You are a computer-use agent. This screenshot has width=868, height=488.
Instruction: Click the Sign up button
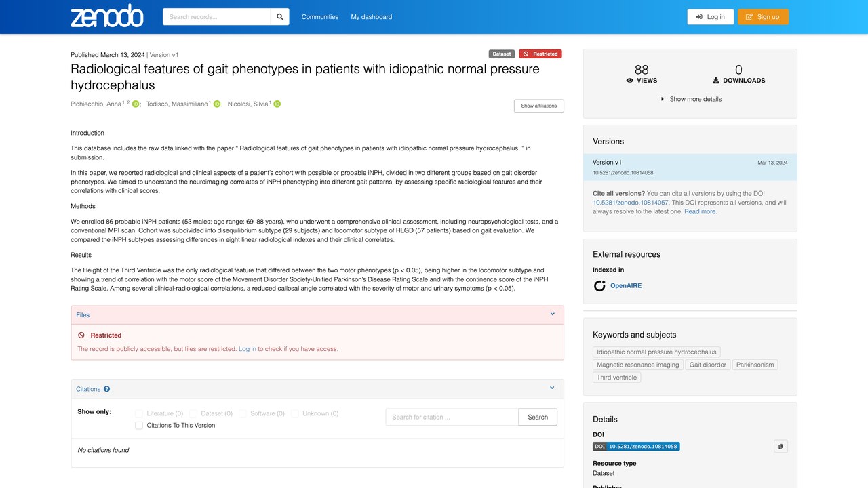coord(763,17)
